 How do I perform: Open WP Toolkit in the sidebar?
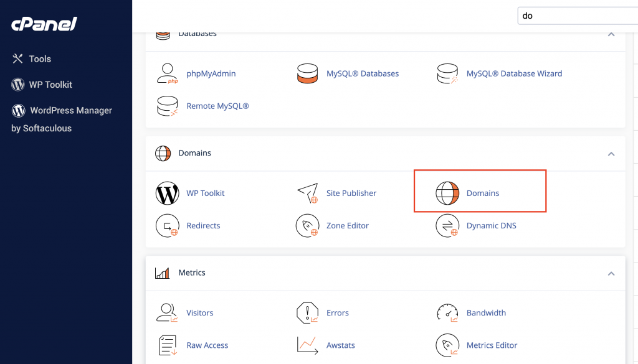50,85
